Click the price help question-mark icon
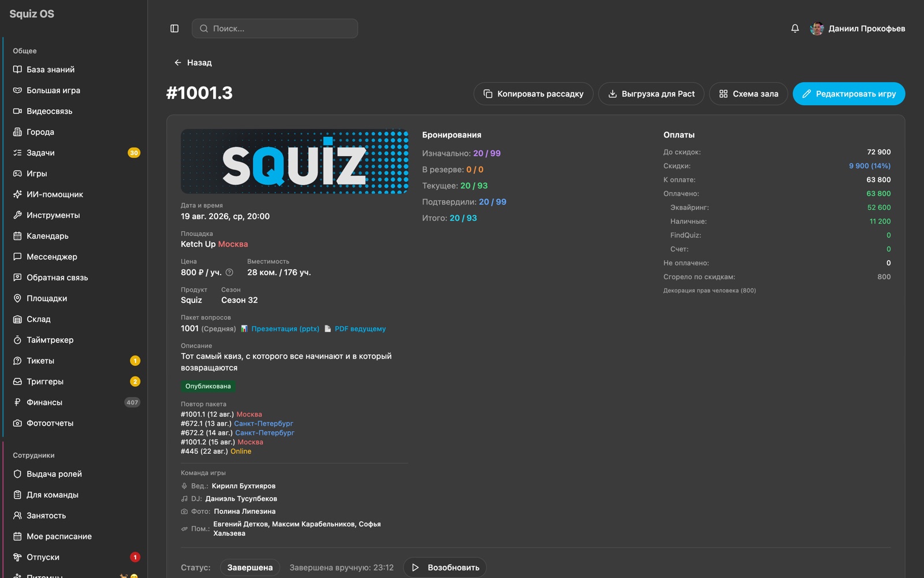924x578 pixels. pos(229,272)
